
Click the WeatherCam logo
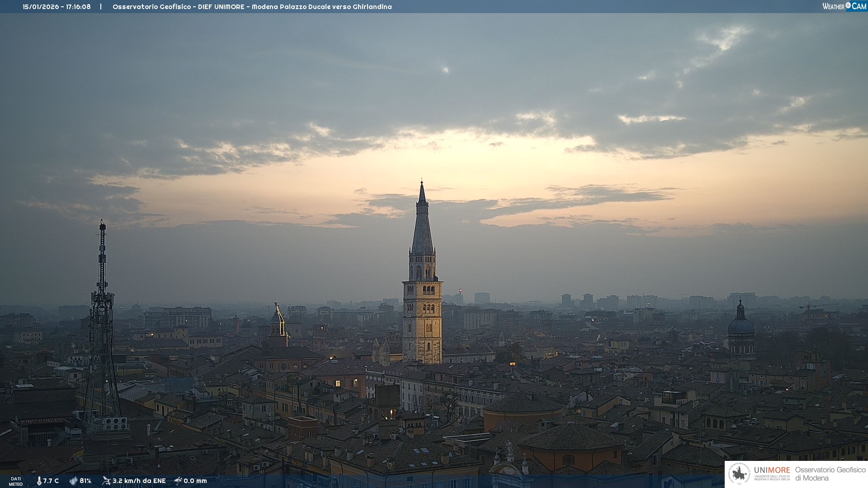tap(844, 6)
